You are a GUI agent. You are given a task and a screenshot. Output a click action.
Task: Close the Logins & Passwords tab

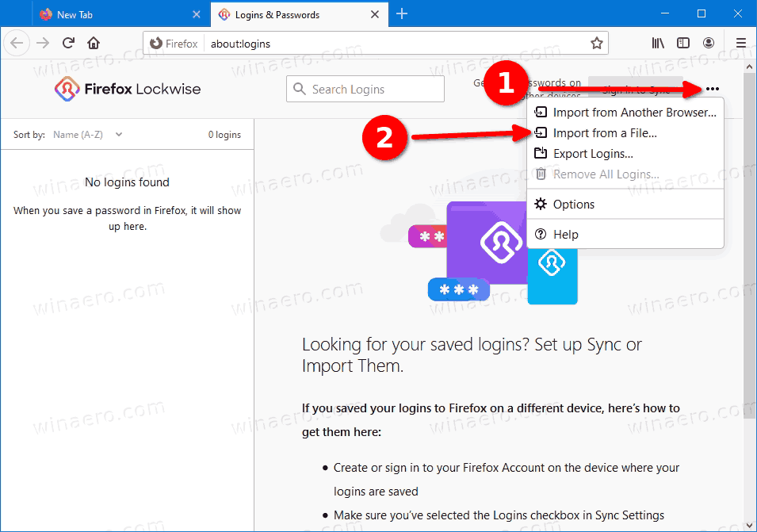[375, 14]
